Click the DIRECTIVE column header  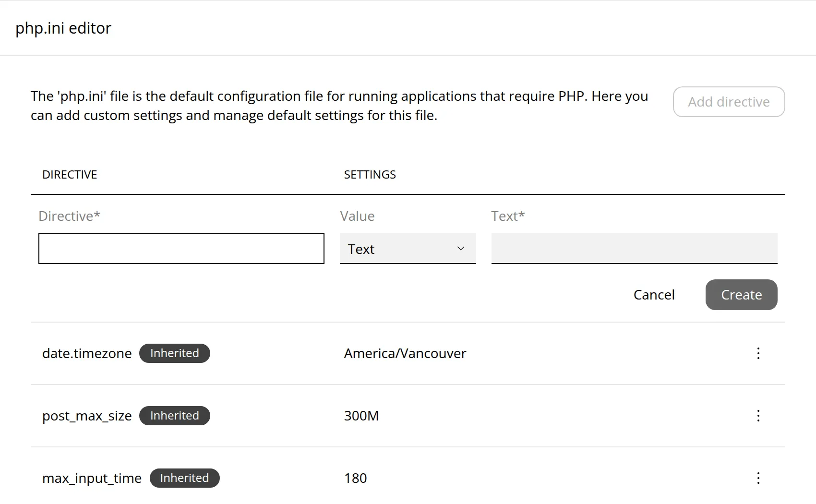click(70, 175)
